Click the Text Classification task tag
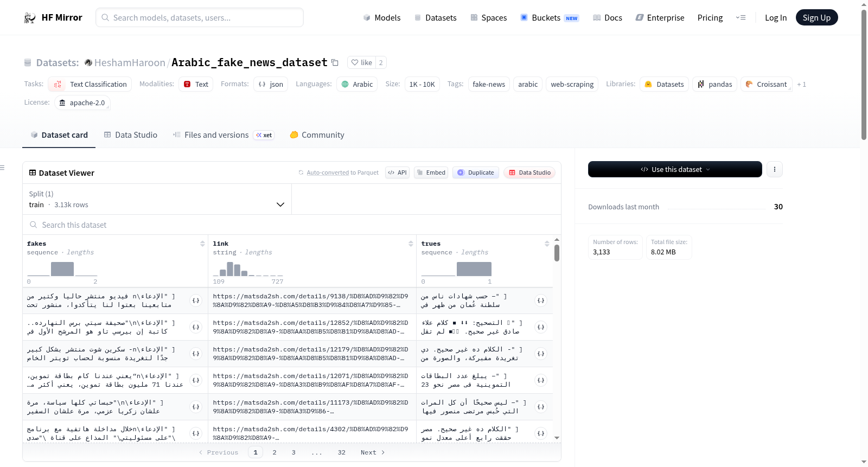Viewport: 868px width, 467px height. pos(90,84)
